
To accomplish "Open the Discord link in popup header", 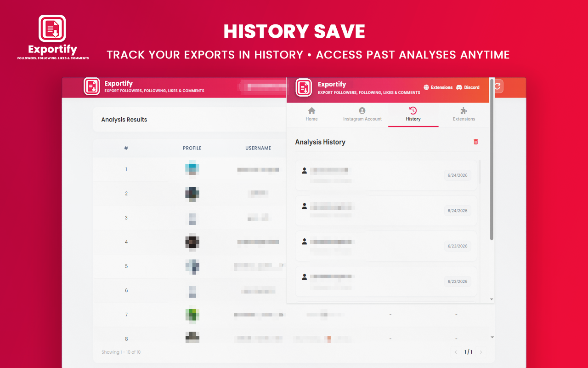I will coord(468,87).
